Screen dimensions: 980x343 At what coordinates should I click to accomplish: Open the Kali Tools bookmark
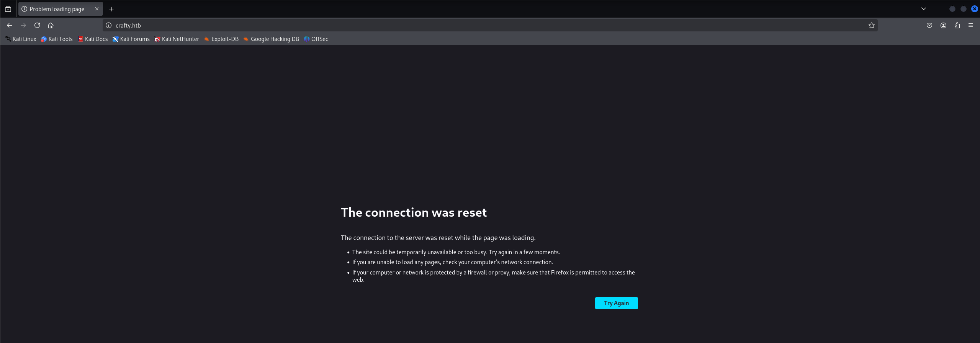click(x=57, y=39)
